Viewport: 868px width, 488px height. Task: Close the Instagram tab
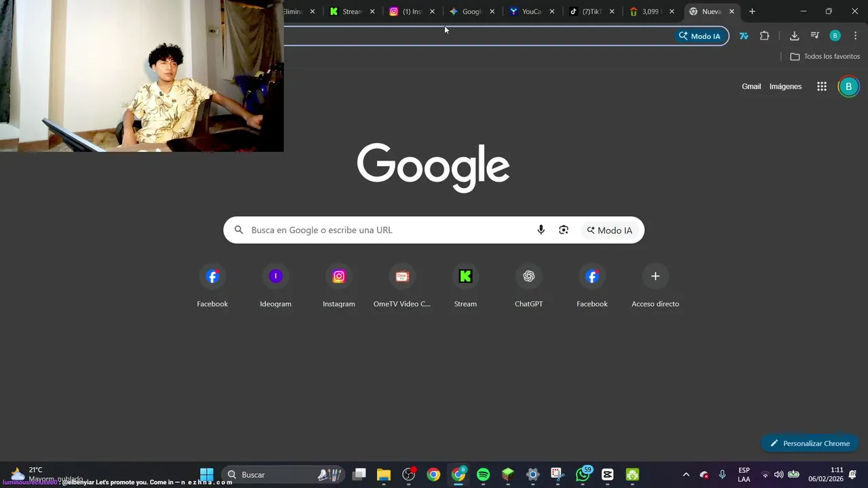pyautogui.click(x=432, y=12)
